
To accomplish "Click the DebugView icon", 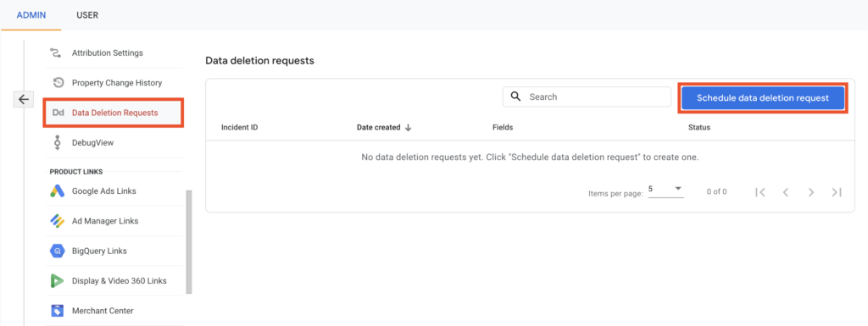I will point(57,142).
